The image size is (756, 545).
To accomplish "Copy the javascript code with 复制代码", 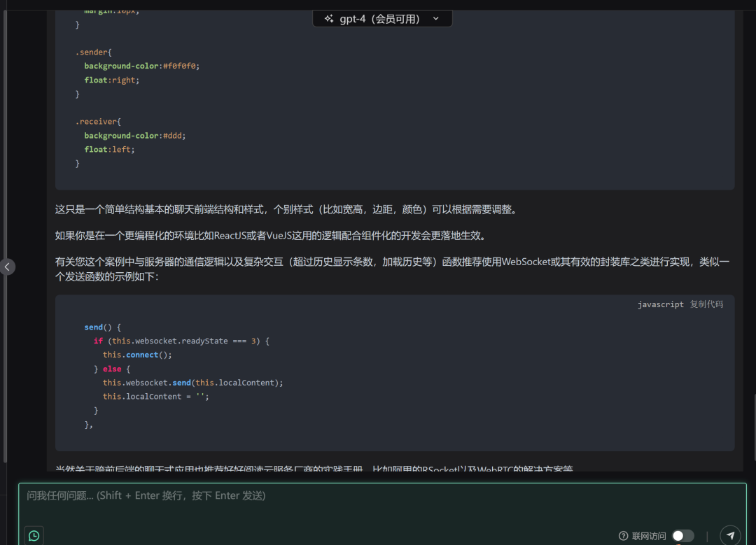I will pyautogui.click(x=706, y=304).
